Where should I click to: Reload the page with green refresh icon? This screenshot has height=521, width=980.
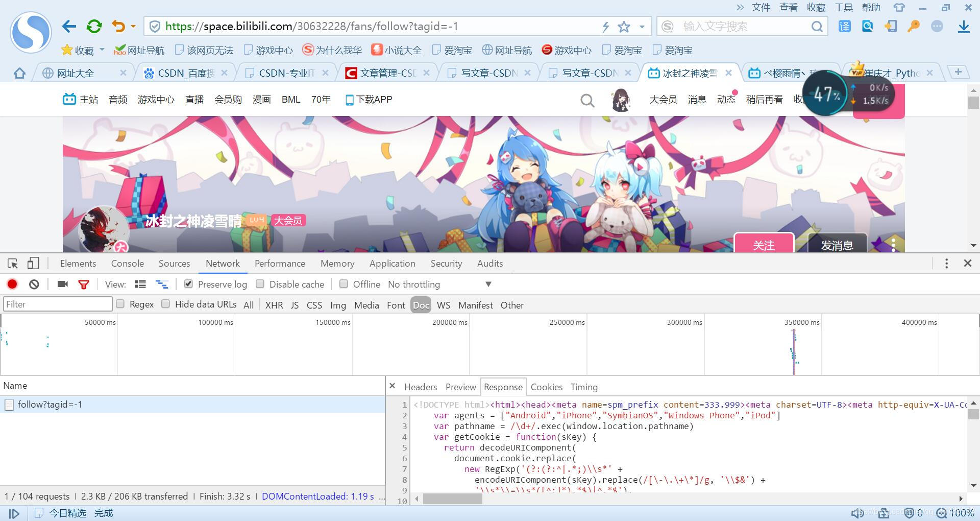point(94,27)
